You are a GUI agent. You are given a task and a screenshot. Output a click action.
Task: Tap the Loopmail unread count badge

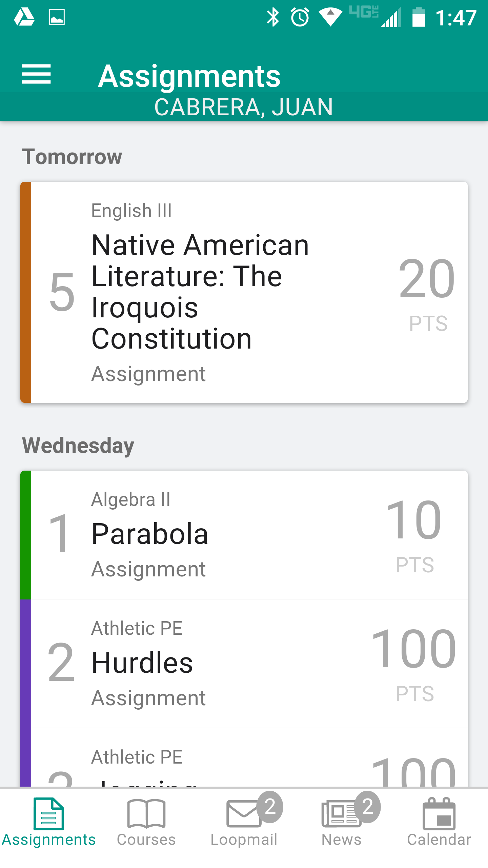pos(270,807)
